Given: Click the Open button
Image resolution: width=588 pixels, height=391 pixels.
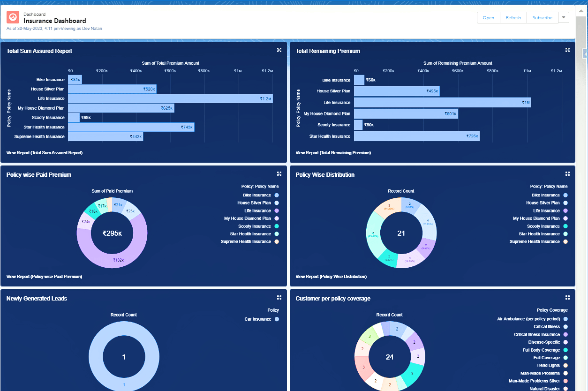Looking at the screenshot, I should click(489, 17).
